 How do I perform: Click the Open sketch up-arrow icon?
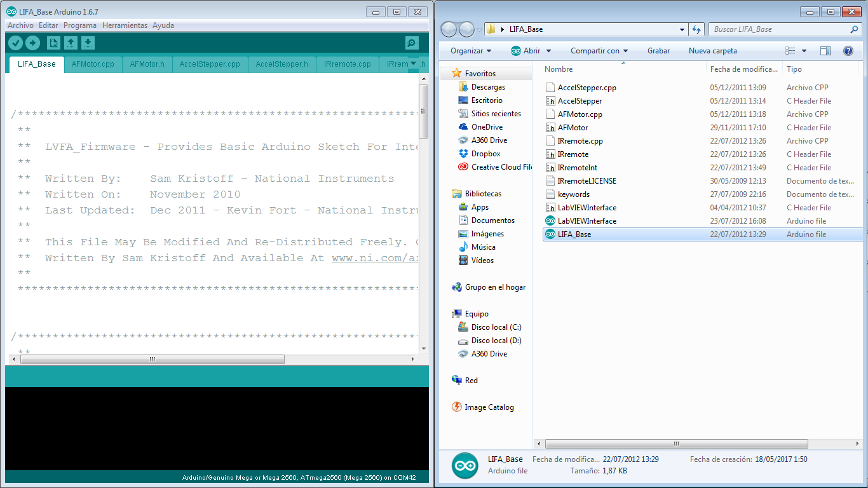71,43
